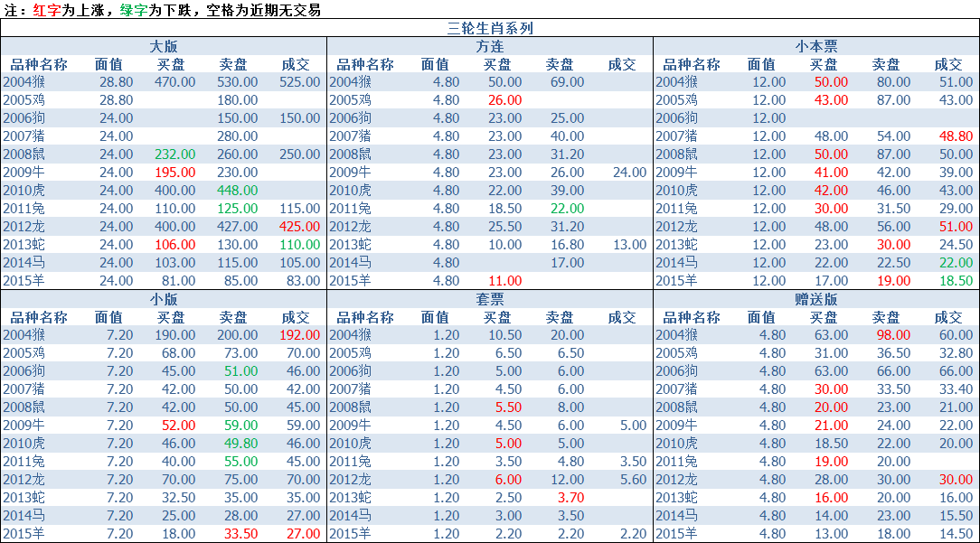
Task: Click red 33.50 in 小版 2015羊 row
Action: pos(241,534)
